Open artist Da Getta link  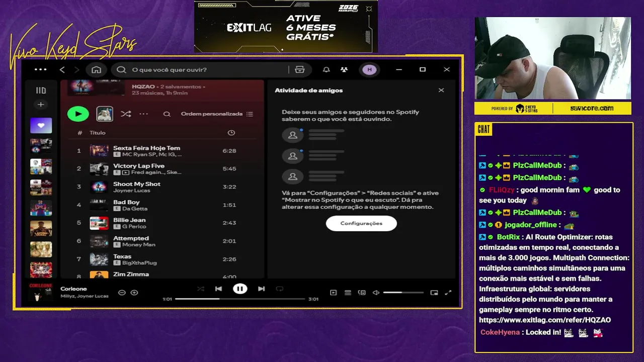135,209
